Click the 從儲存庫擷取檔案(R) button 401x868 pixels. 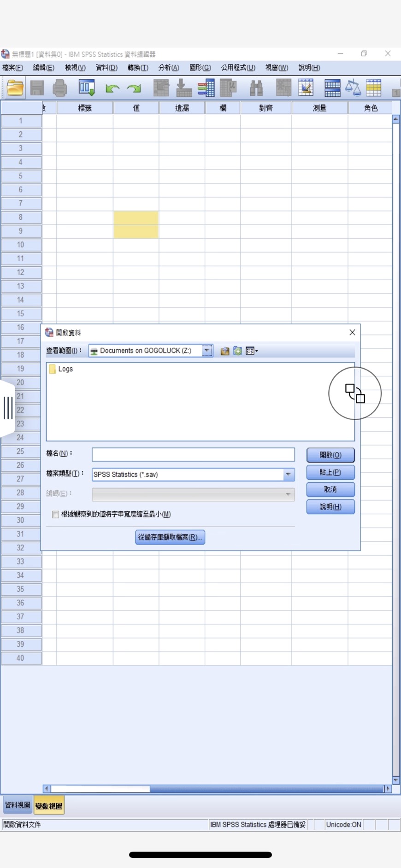point(170,537)
